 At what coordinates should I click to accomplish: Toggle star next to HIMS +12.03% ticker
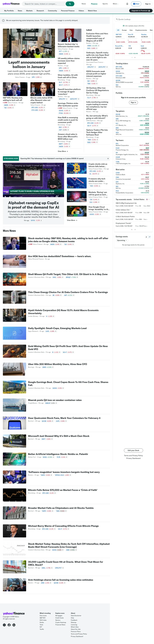tap(98, 46)
